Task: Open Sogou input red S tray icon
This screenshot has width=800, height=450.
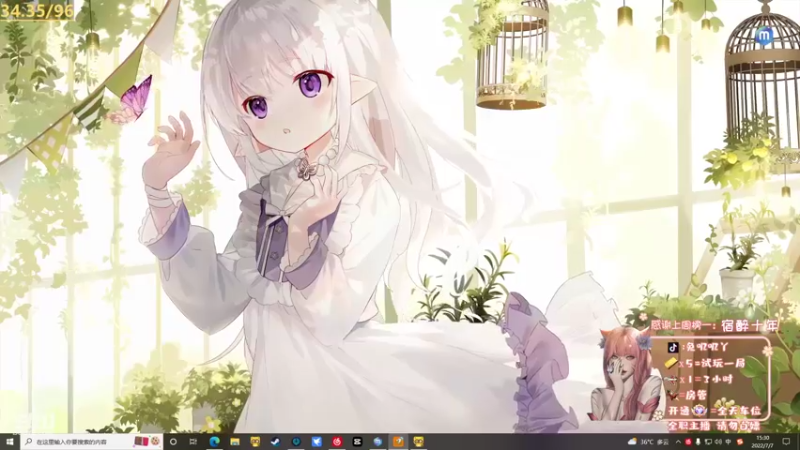Action: click(740, 442)
